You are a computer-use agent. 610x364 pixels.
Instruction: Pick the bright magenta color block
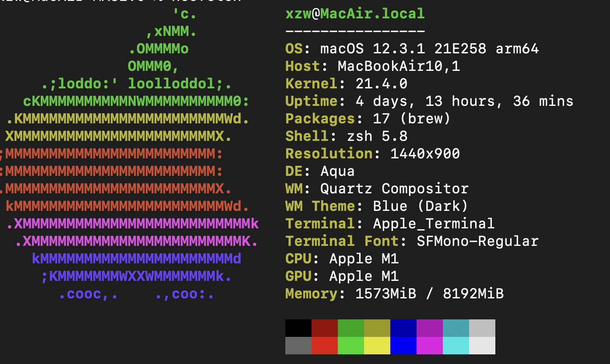430,346
